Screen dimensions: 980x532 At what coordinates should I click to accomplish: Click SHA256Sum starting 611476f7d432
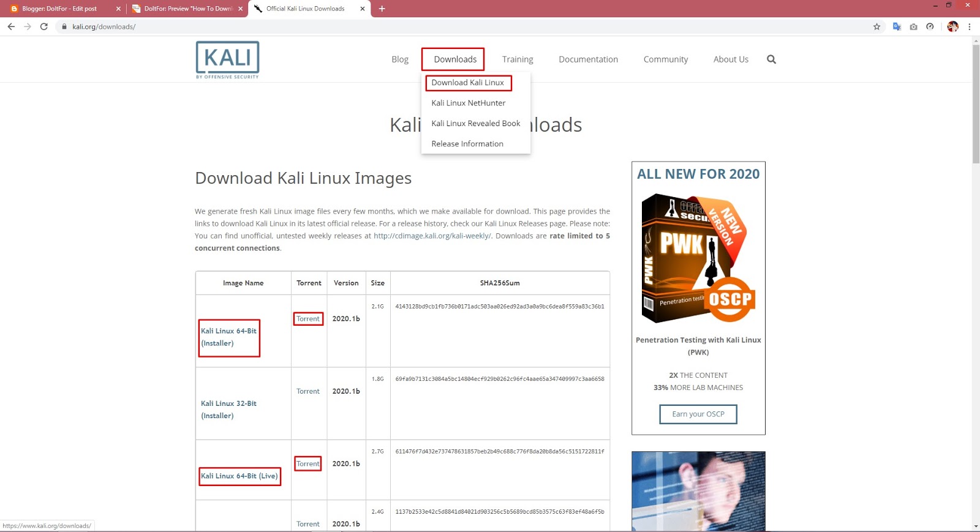click(x=500, y=452)
